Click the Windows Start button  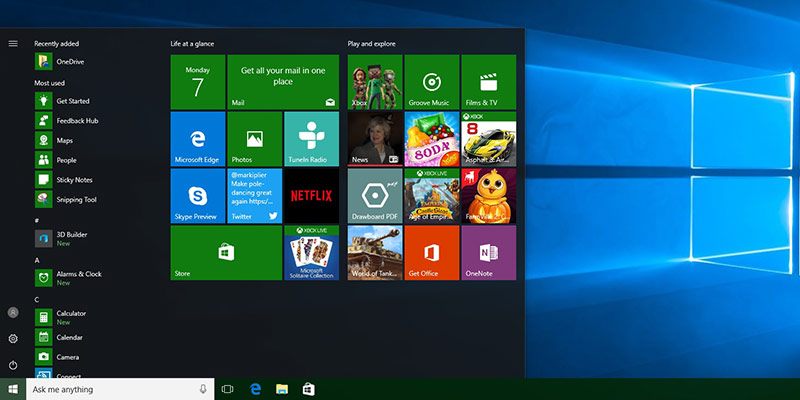coord(13,389)
